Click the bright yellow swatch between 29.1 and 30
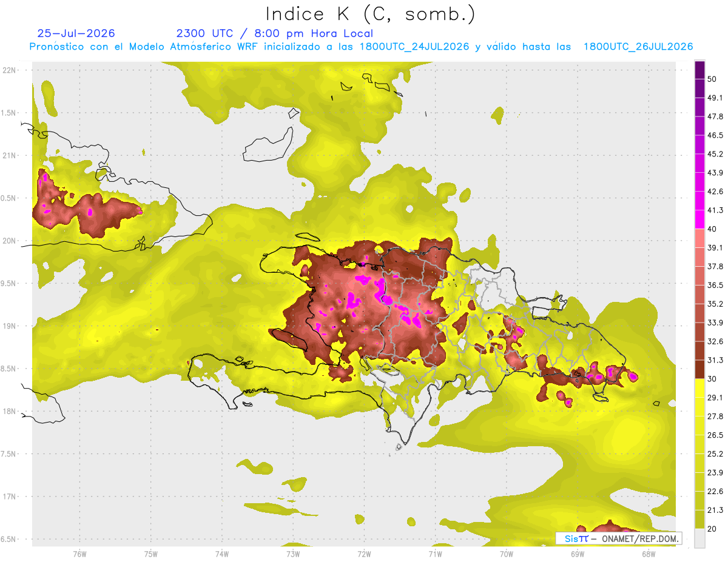Screen dimensions: 728x562 (699, 388)
